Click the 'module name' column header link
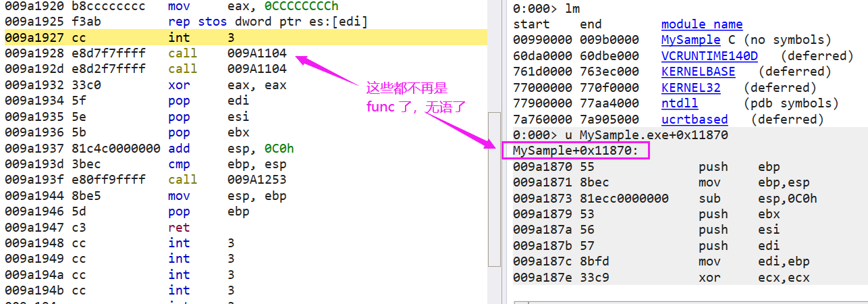Screen dimensions: 868x304 (702, 24)
